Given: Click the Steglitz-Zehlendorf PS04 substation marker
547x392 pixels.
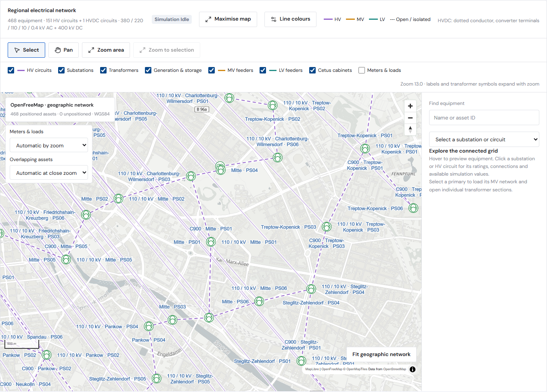Looking at the screenshot, I should click(x=311, y=289).
